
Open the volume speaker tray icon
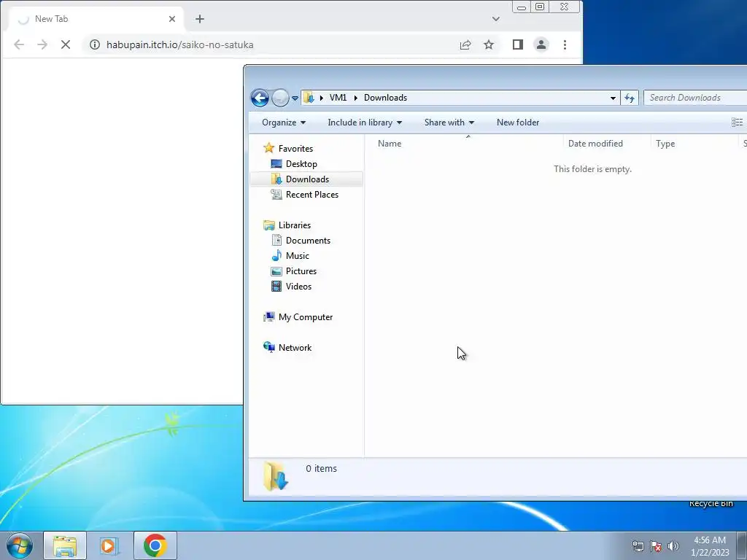click(x=673, y=546)
